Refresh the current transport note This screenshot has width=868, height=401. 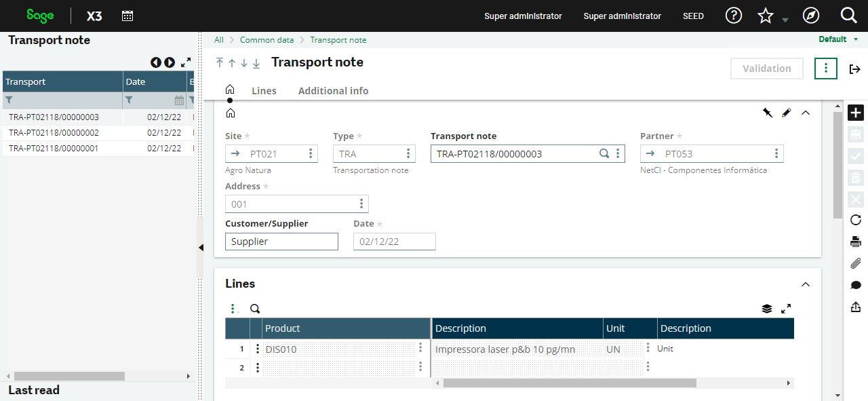tap(855, 220)
